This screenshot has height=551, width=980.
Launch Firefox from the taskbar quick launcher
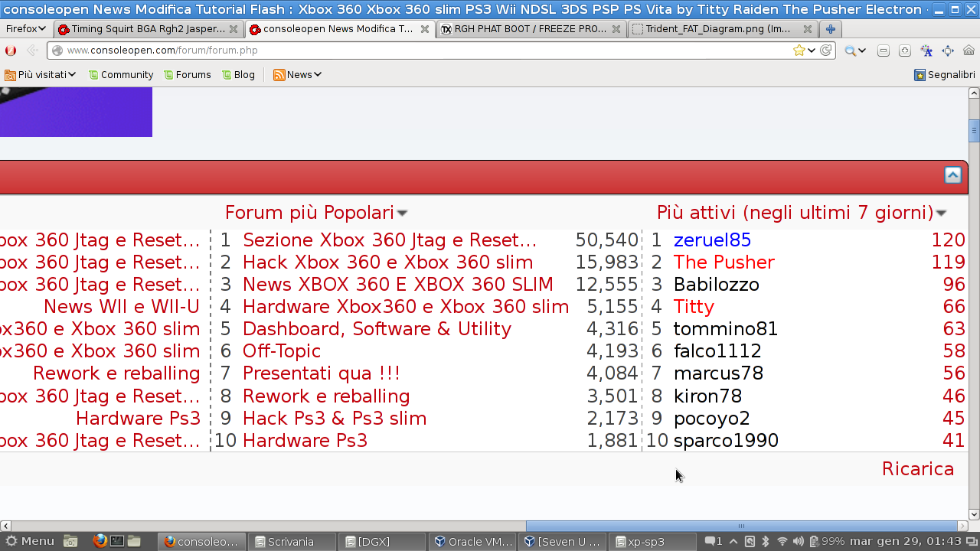(100, 541)
